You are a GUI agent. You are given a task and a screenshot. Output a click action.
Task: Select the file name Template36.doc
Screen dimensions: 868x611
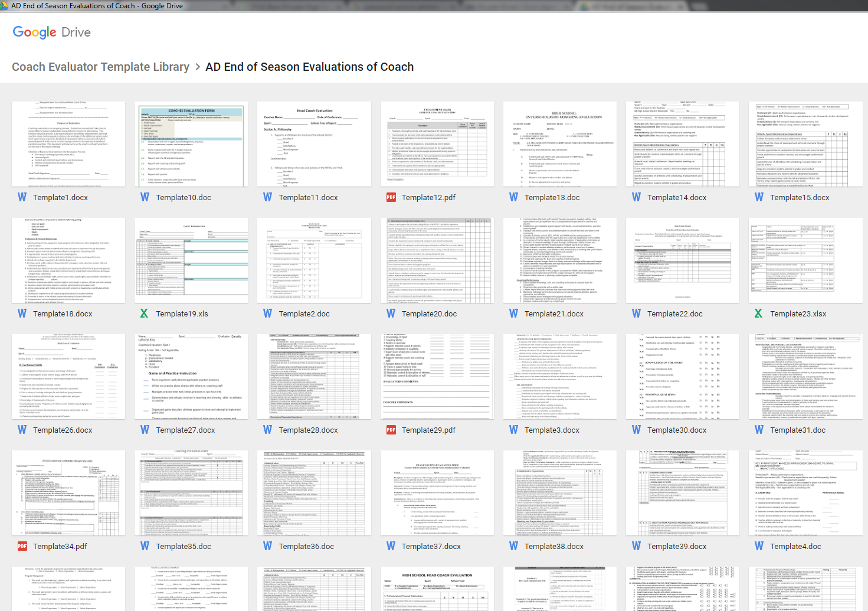306,547
